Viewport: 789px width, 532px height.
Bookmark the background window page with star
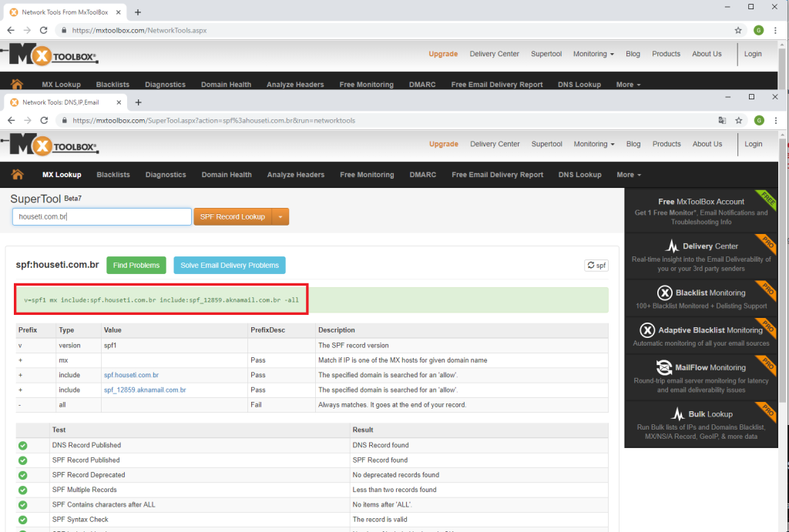point(738,30)
